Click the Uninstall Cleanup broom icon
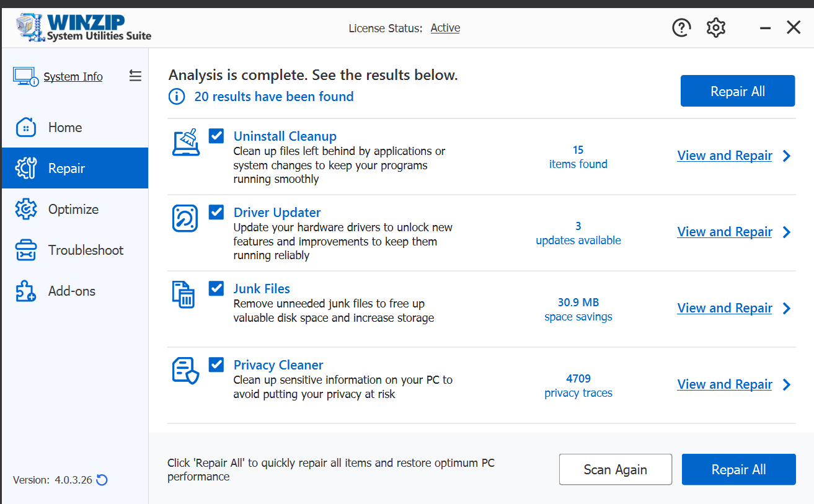 pos(185,142)
